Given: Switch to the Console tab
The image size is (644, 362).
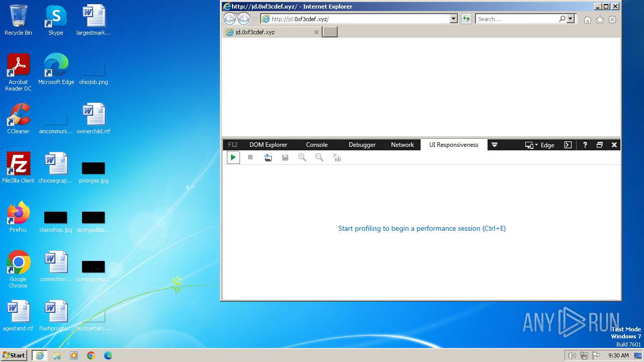Looking at the screenshot, I should [317, 145].
